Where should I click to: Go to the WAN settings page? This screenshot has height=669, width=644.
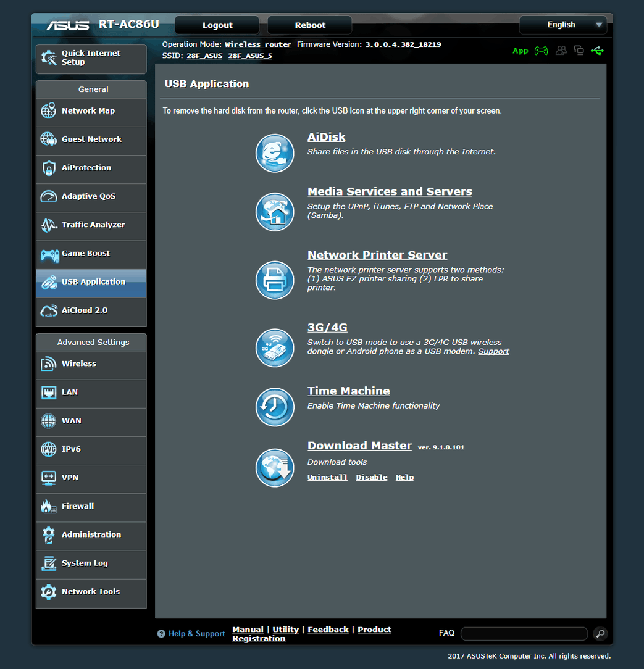[x=91, y=422]
